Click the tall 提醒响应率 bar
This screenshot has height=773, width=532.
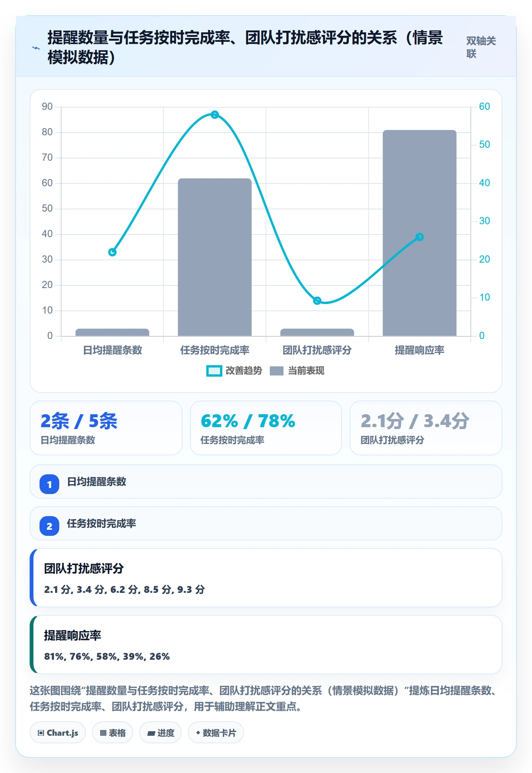(420, 233)
